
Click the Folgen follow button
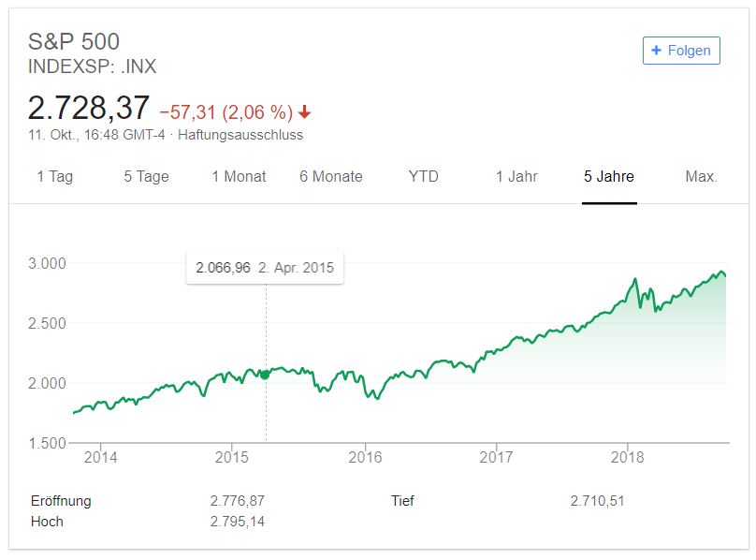681,51
